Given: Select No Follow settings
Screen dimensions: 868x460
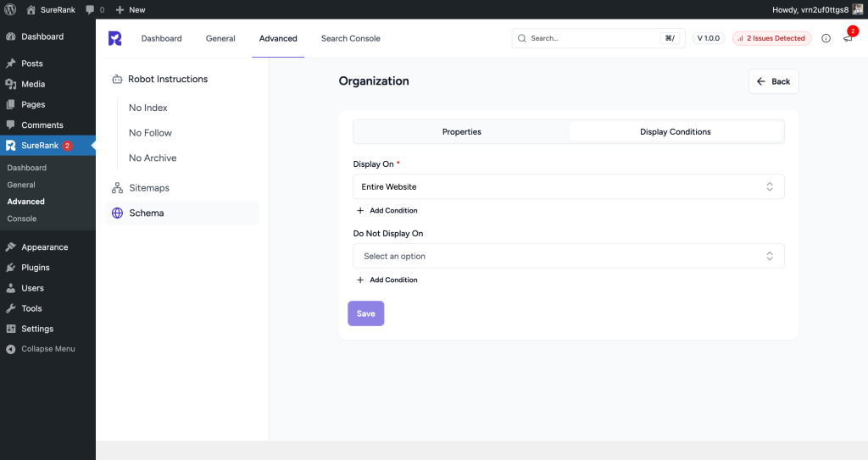Looking at the screenshot, I should (150, 133).
